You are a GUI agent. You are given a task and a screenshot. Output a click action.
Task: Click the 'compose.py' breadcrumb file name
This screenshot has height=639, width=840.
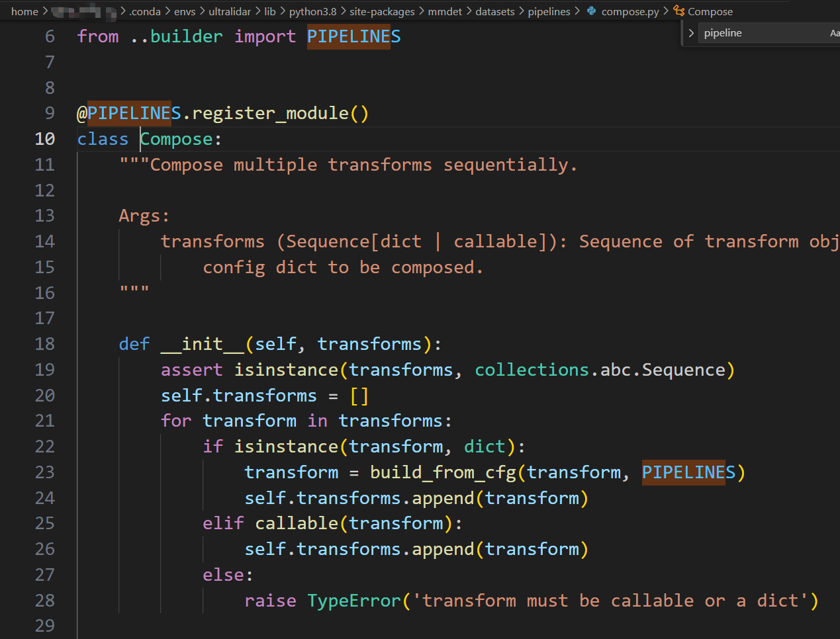[x=630, y=11]
